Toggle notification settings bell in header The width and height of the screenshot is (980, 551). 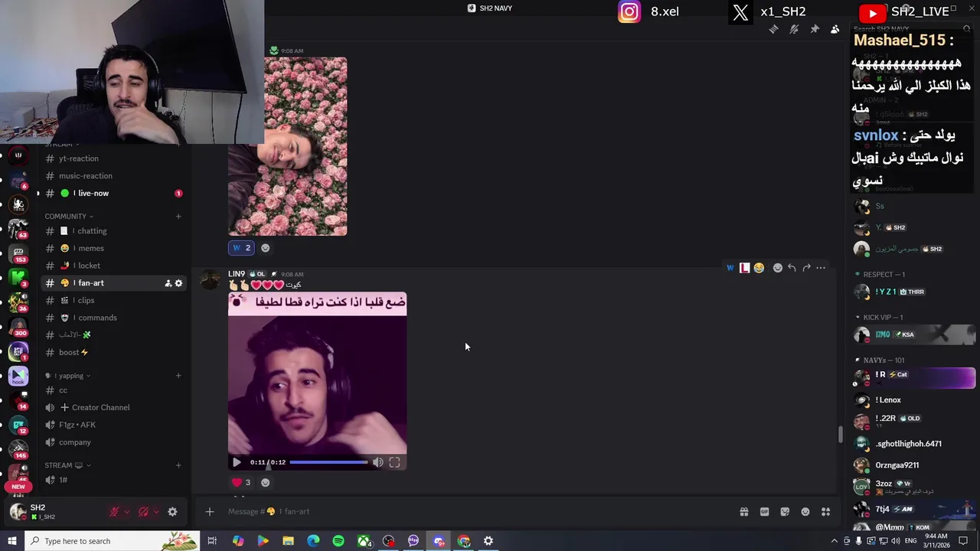coord(794,29)
